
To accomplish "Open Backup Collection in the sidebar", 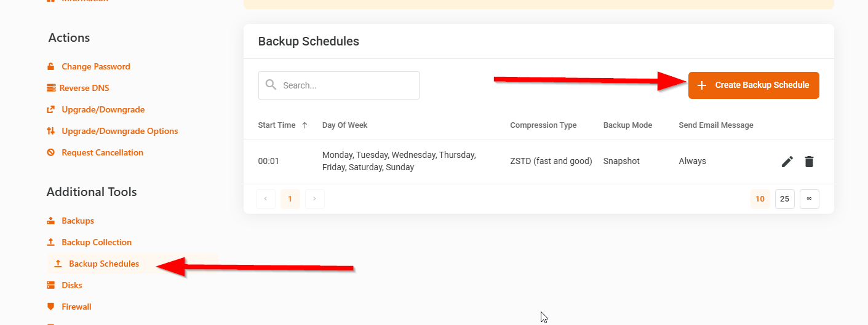I will coord(97,242).
